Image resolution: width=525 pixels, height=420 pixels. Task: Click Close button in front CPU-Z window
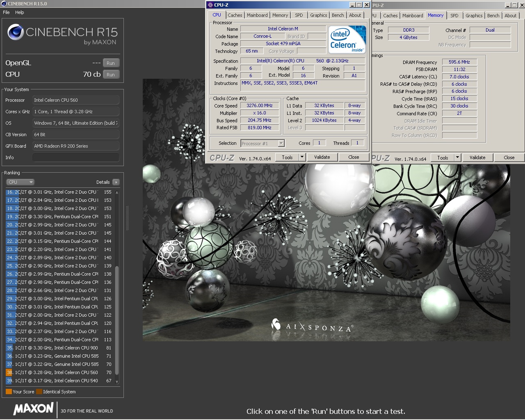(x=354, y=157)
